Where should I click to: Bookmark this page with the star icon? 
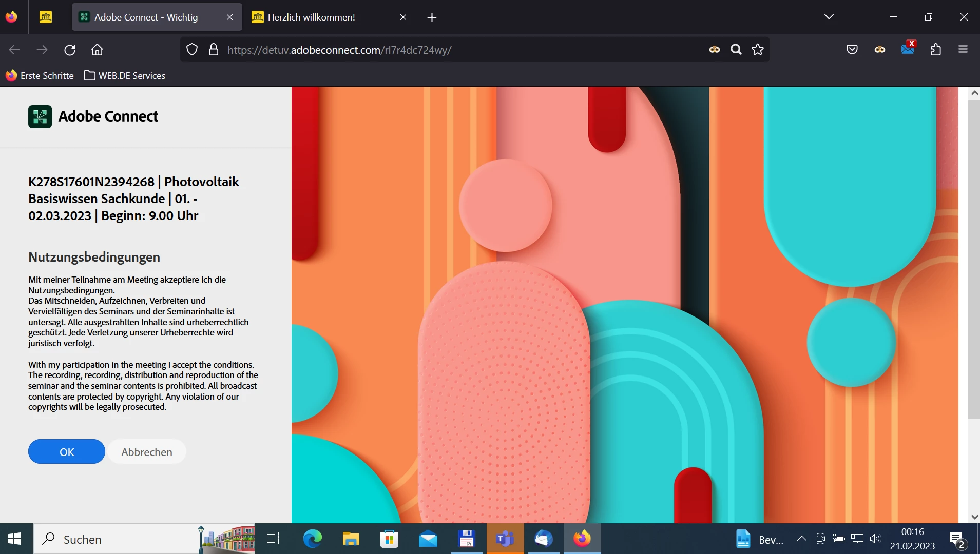point(758,49)
